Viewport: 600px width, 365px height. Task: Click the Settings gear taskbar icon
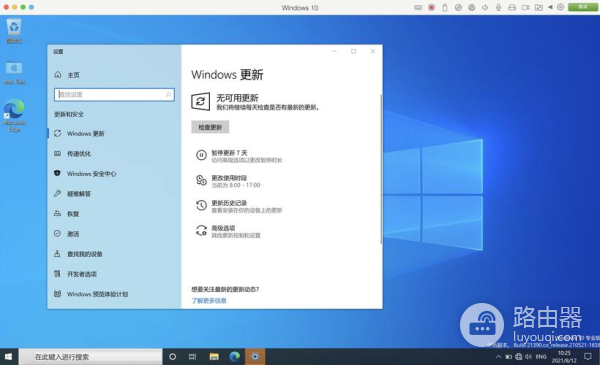pos(255,357)
